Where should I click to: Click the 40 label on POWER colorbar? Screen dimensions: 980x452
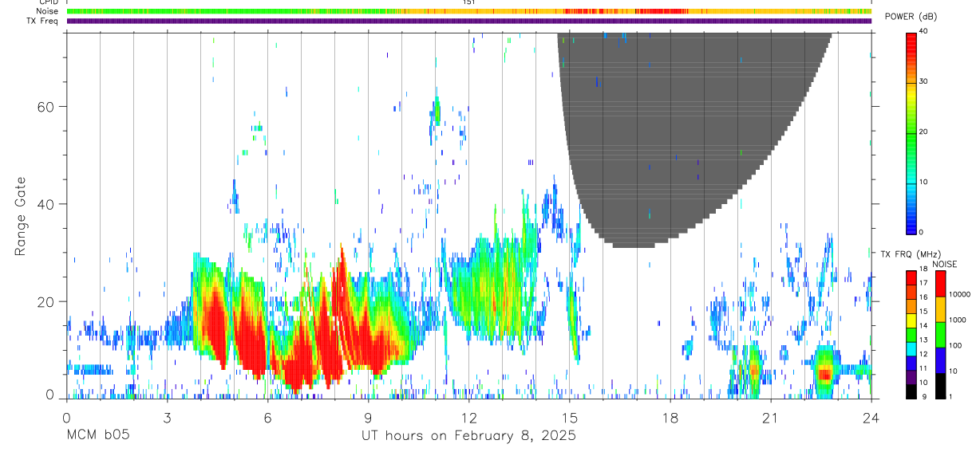point(925,31)
